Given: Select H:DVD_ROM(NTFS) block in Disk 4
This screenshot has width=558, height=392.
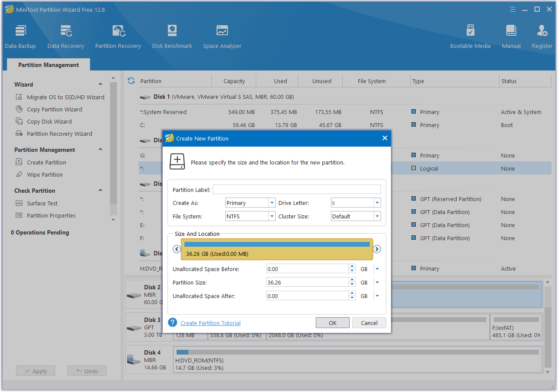Looking at the screenshot, I should pos(358,360).
